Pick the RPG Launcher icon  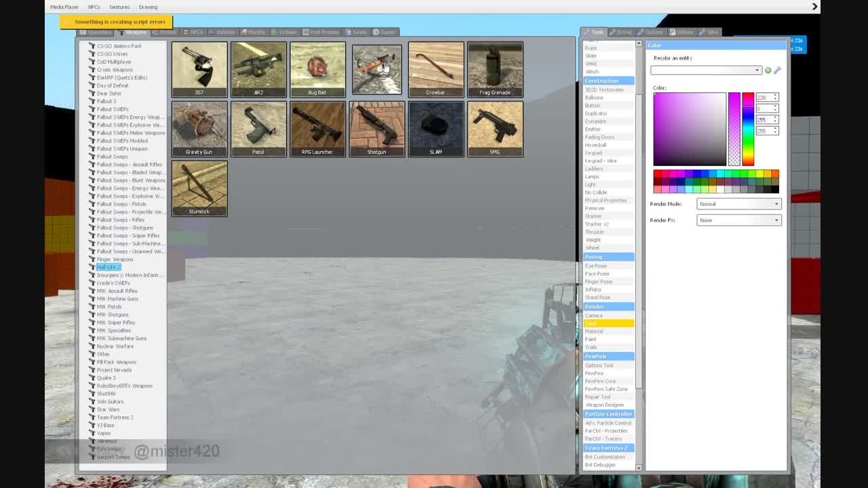point(317,129)
